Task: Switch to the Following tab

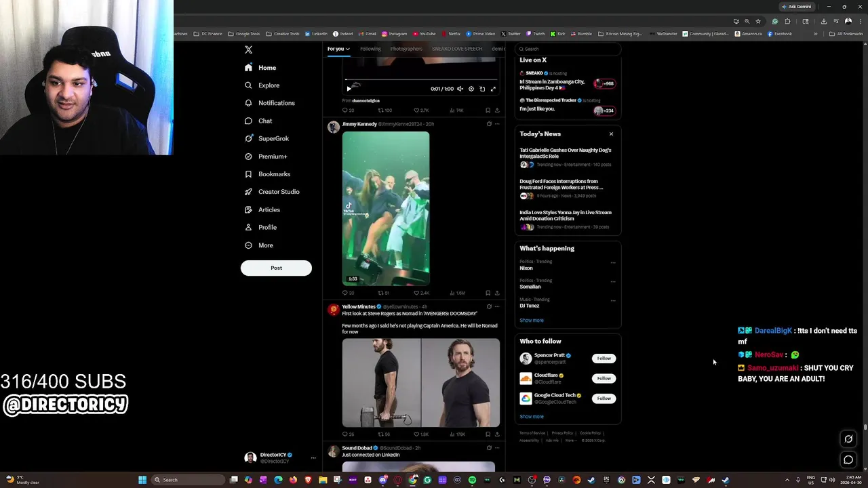Action: tap(370, 49)
